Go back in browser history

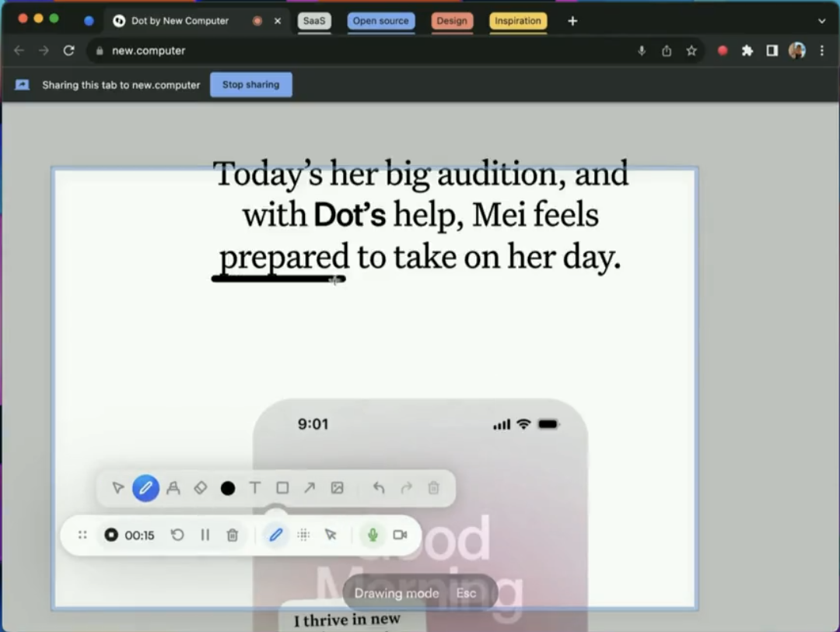[19, 51]
